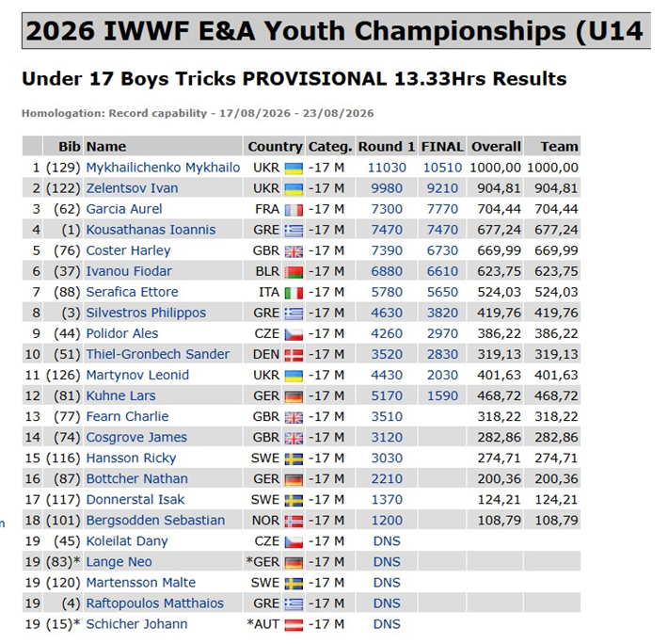
Task: Click the British flag beside Coster Harley
Action: pos(294,251)
